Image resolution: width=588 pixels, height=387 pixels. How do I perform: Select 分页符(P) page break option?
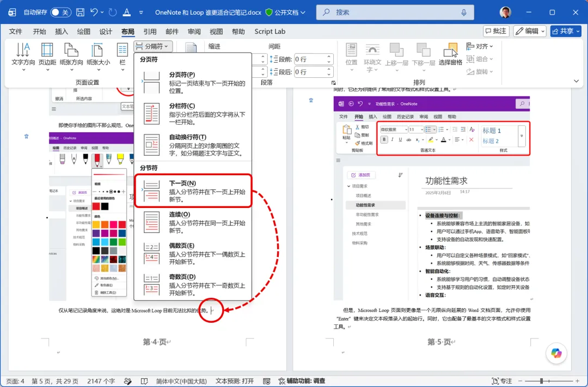[x=193, y=83]
